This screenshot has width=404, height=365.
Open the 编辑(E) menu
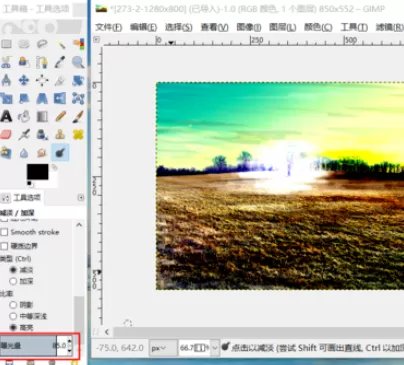pyautogui.click(x=143, y=27)
